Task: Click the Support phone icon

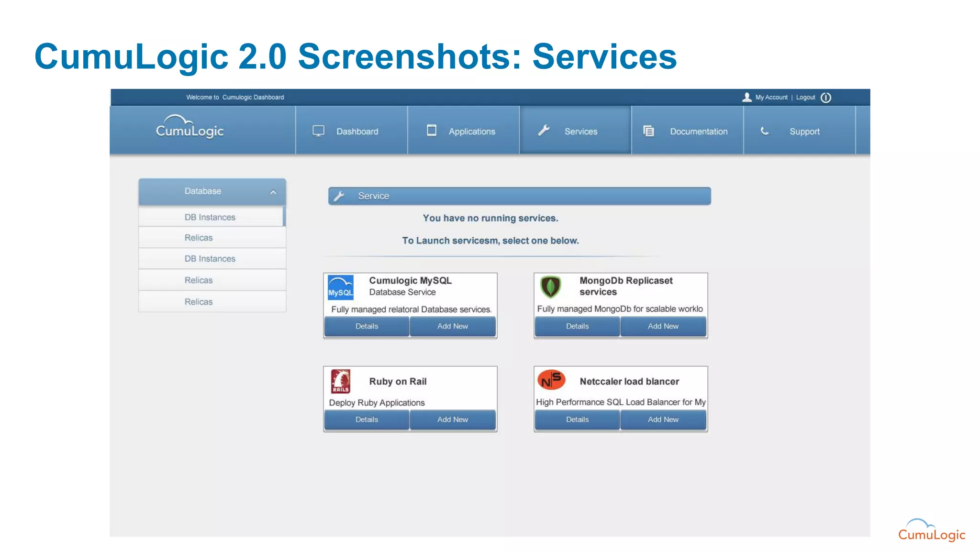Action: click(x=765, y=131)
